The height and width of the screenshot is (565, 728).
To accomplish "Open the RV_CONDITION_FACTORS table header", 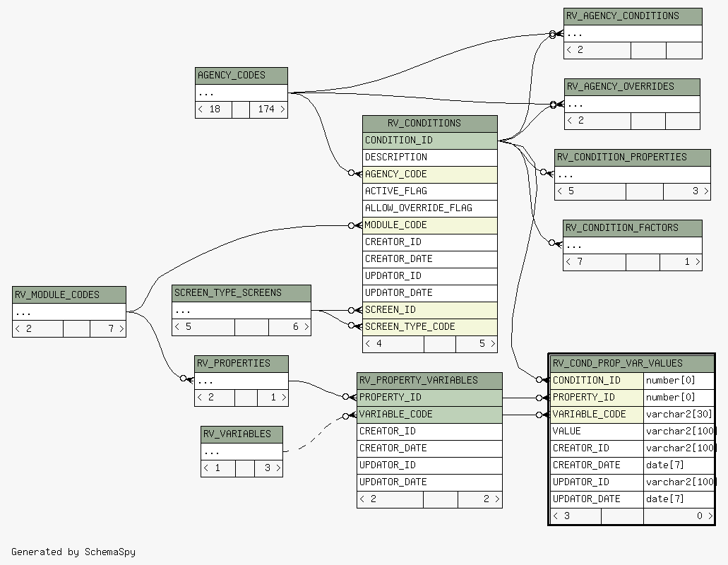I will point(633,228).
